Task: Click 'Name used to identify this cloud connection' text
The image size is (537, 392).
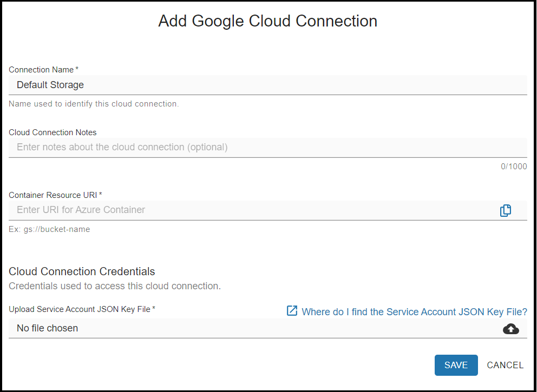Action: pos(94,104)
